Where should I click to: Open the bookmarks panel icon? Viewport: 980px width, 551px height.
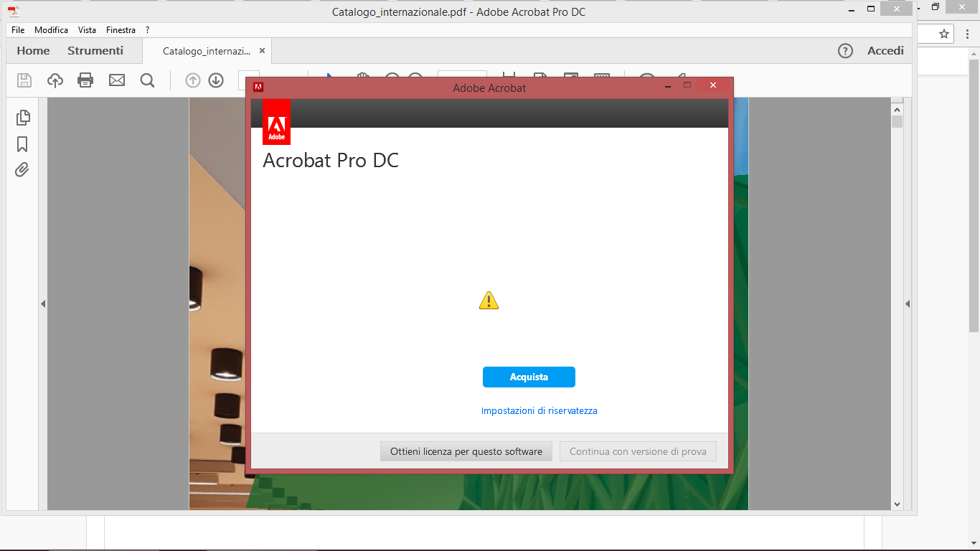(22, 144)
